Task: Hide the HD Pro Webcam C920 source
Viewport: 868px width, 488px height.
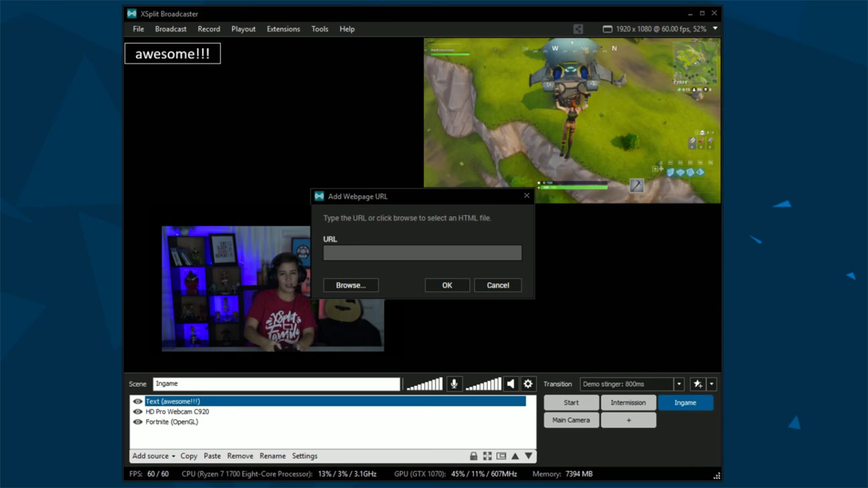Action: point(138,412)
